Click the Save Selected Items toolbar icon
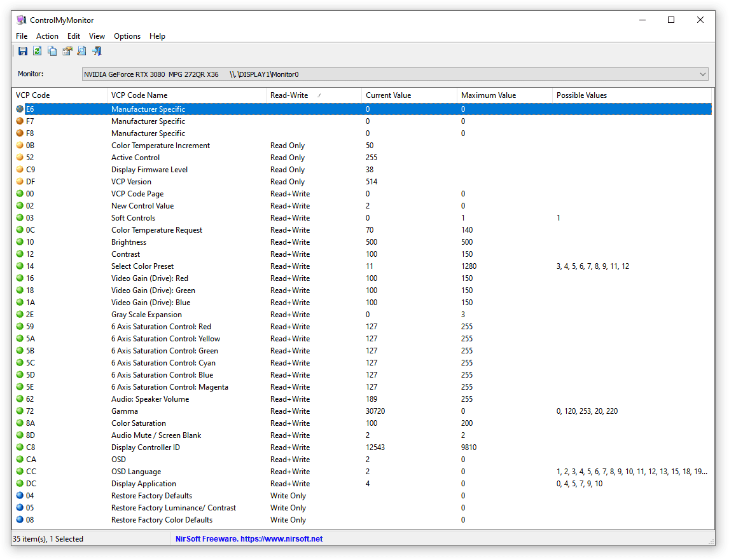 point(23,51)
